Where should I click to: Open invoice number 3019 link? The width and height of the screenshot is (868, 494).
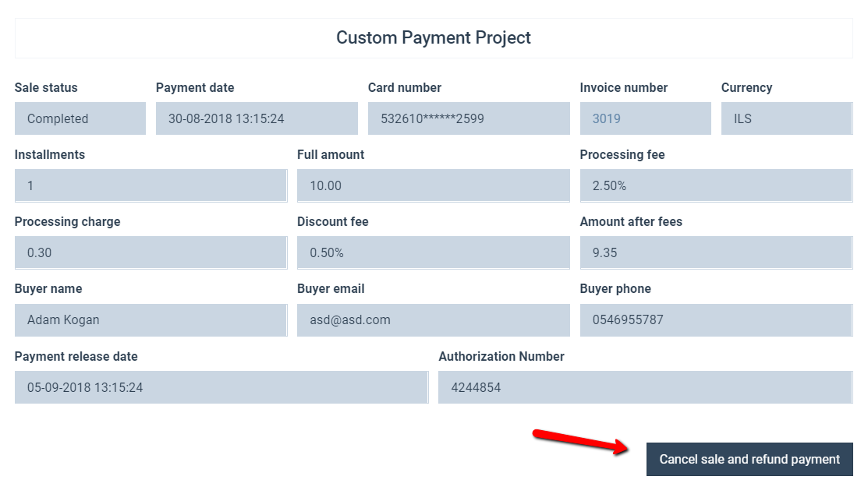pos(606,119)
